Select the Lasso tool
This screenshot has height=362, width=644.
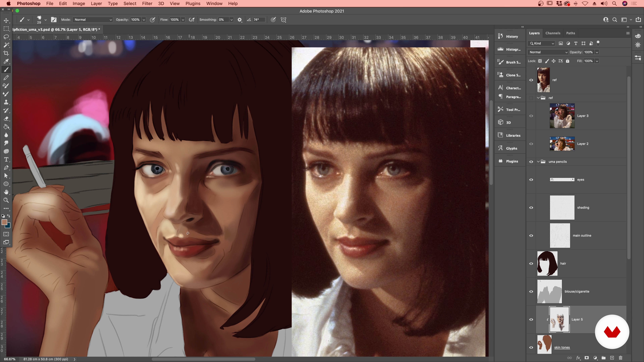(6, 37)
